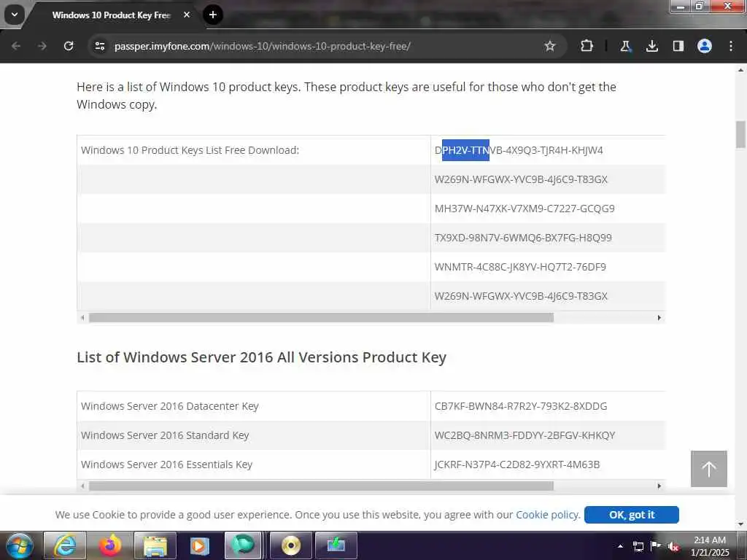Viewport: 747px width, 560px height.
Task: Bookmark this page with the star icon
Action: (x=550, y=46)
